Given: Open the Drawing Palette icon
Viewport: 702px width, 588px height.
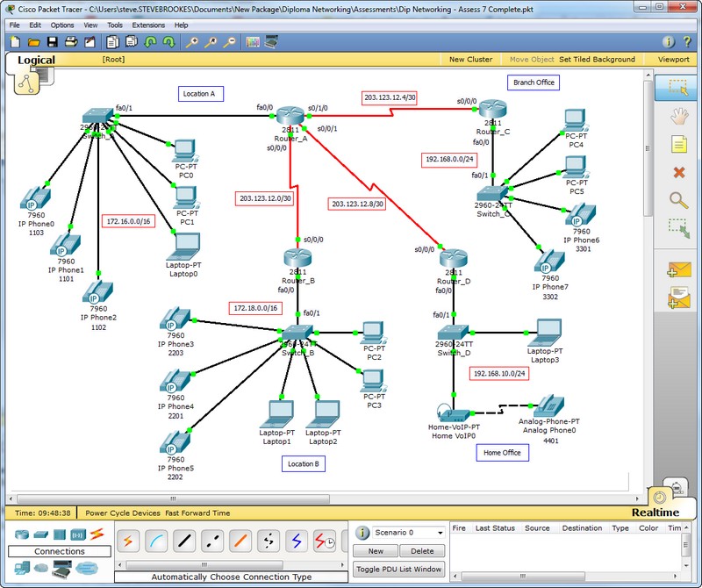Looking at the screenshot, I should [253, 42].
